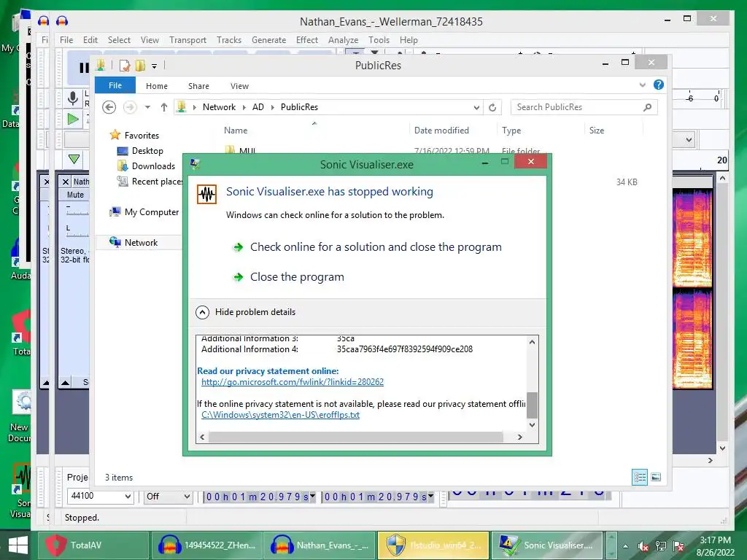
Task: Go up one level with Up arrow
Action: click(164, 107)
